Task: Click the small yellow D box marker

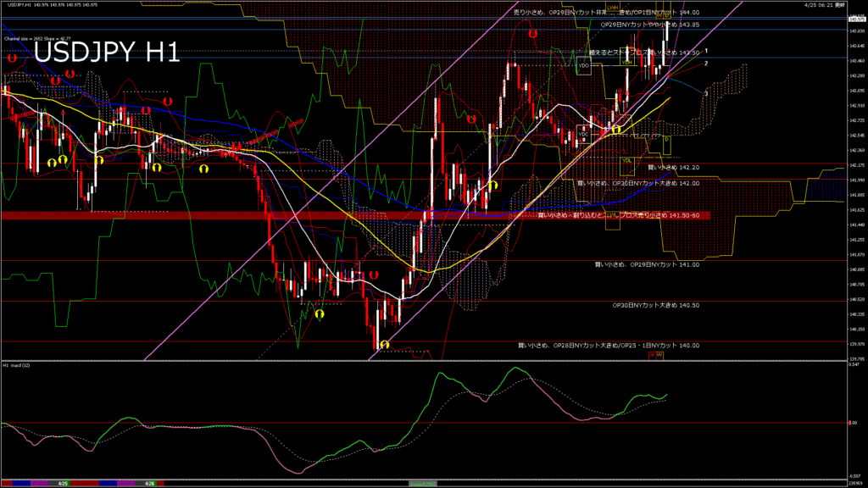Action: pos(666,139)
